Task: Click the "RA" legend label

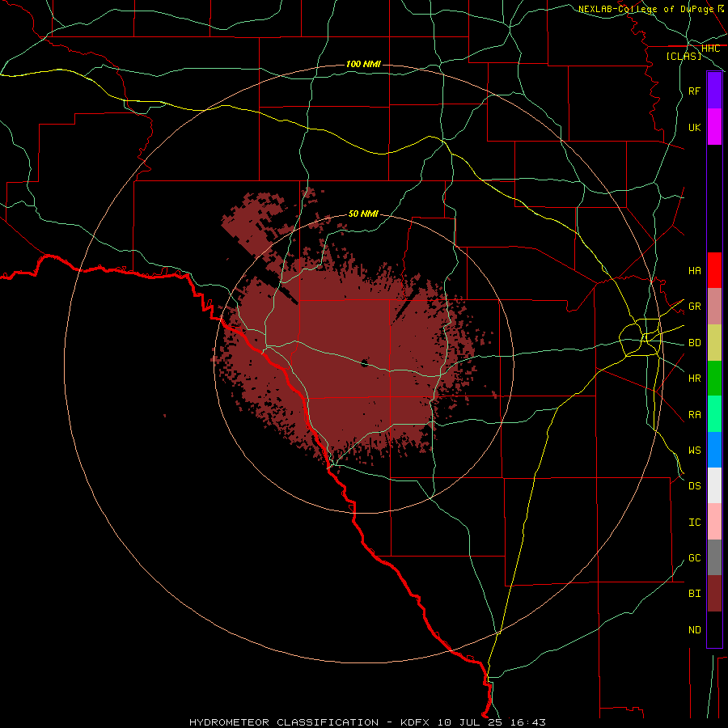Action: [x=694, y=415]
